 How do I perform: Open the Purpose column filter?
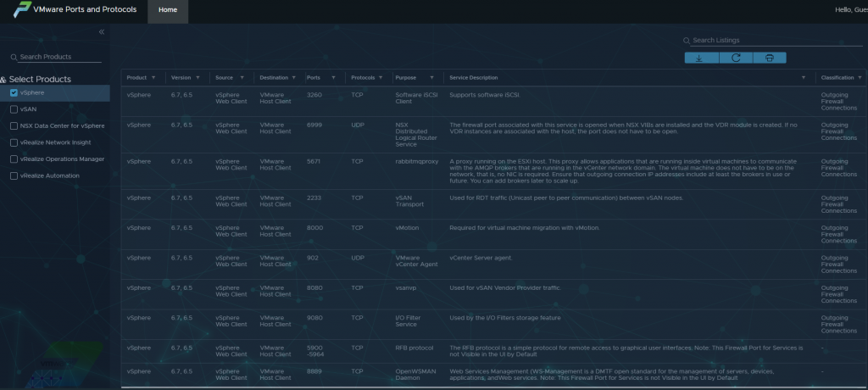click(x=431, y=77)
